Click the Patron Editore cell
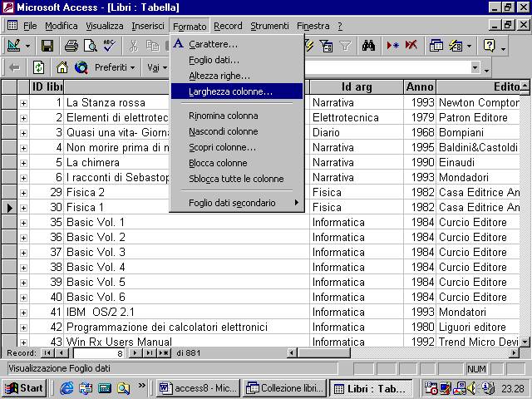532x399 pixels. tap(478, 118)
